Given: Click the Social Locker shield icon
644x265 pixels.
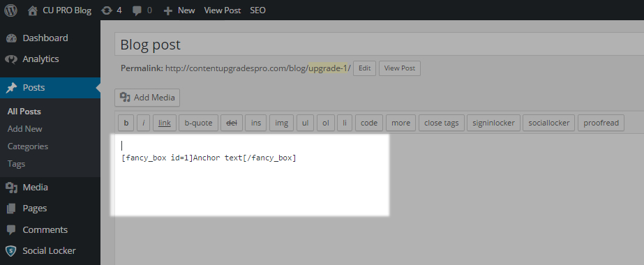Looking at the screenshot, I should (11, 251).
